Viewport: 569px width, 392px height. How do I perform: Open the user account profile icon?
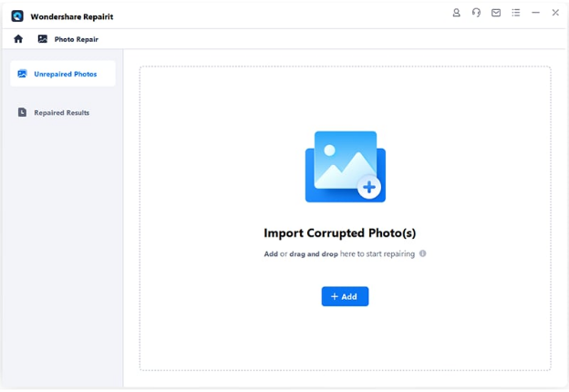(x=457, y=14)
